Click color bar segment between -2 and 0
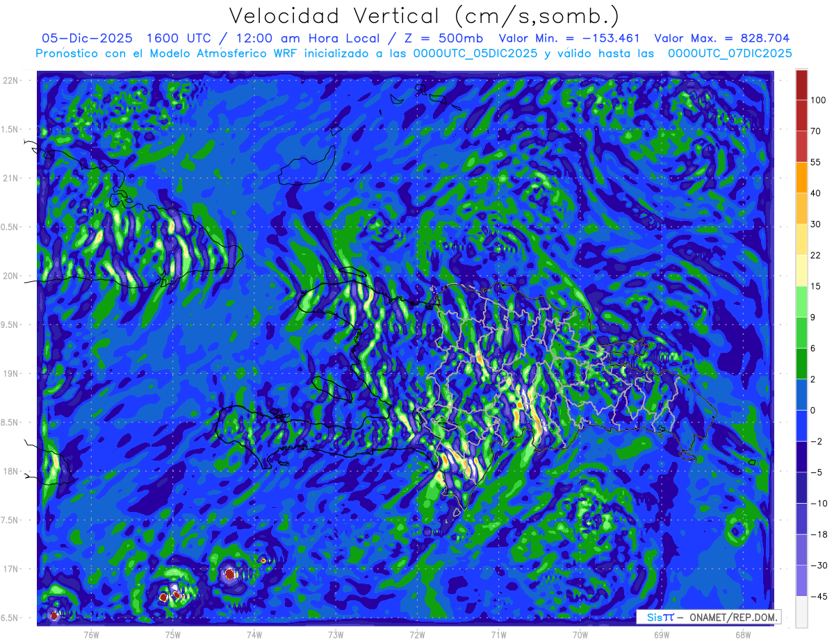 pos(801,425)
